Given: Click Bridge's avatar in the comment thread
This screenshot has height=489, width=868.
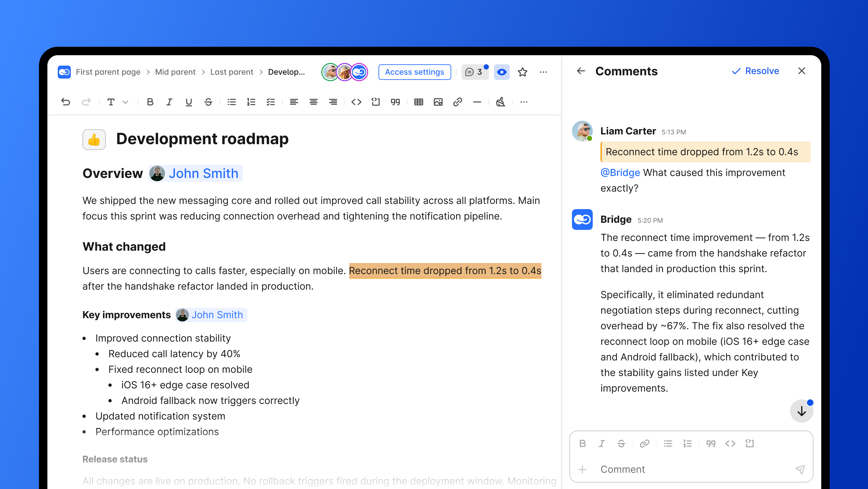Looking at the screenshot, I should [582, 219].
